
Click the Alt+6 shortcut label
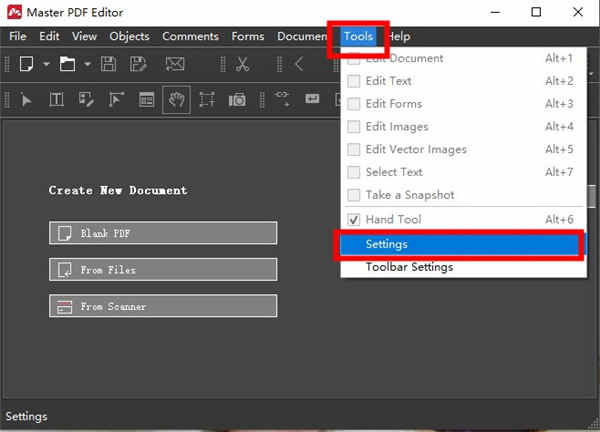pos(559,220)
